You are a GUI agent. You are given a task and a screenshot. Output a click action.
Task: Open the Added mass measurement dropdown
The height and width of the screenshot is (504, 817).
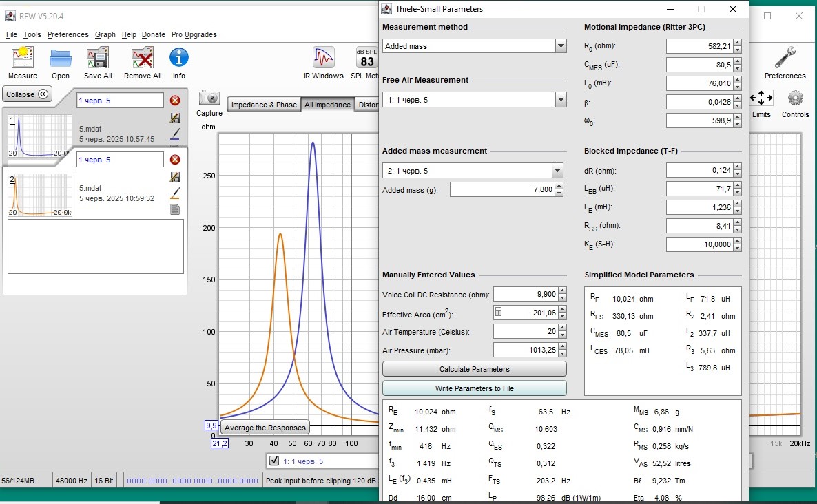[x=557, y=171]
